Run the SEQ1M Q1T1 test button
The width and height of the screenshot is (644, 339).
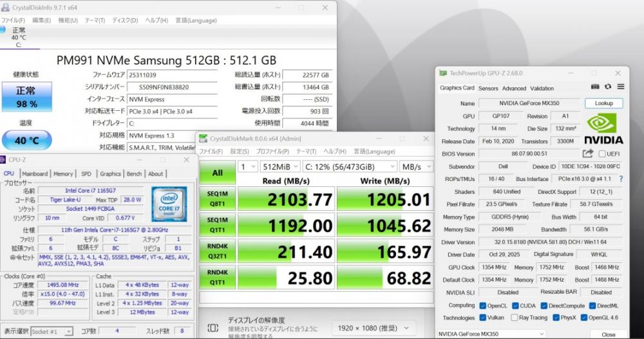point(217,225)
